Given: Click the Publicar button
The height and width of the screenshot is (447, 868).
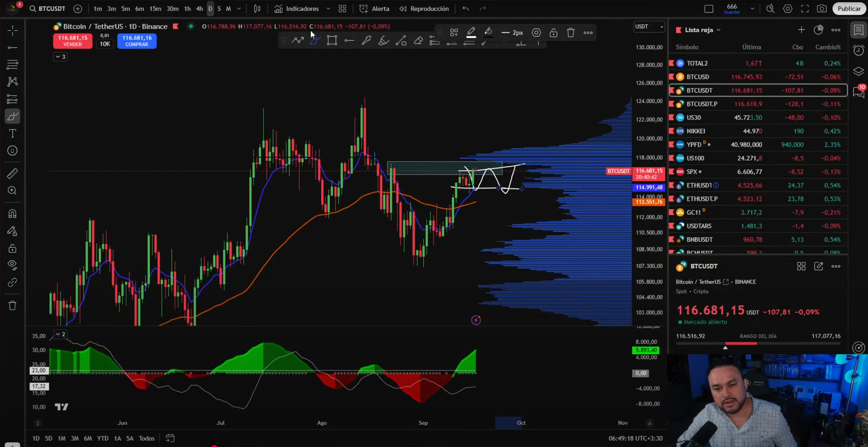Looking at the screenshot, I should pos(849,9).
